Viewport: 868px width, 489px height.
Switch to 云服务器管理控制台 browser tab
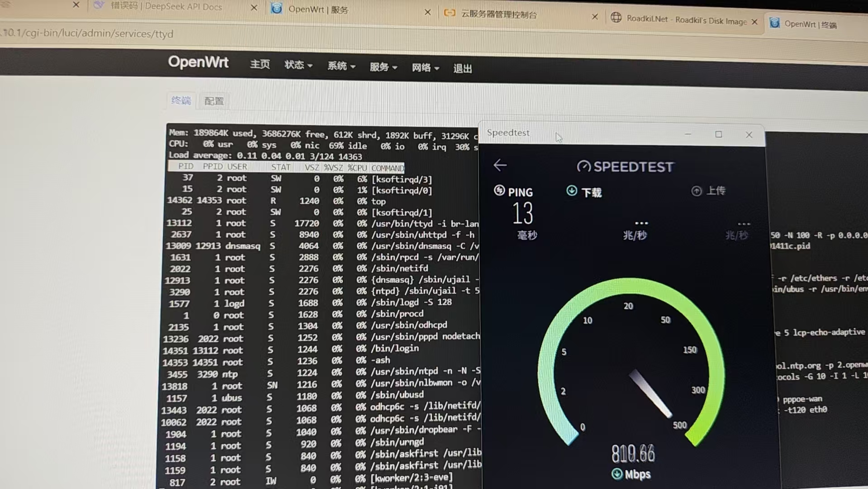499,14
